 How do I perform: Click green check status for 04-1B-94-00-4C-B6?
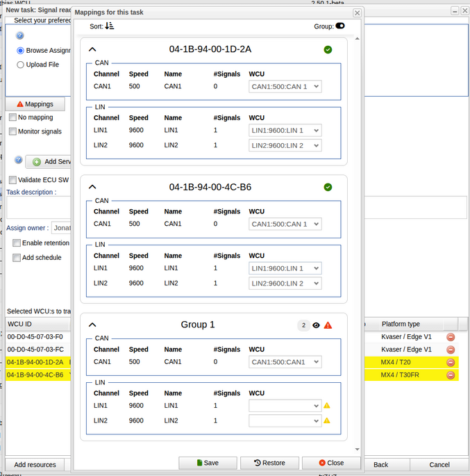click(328, 187)
